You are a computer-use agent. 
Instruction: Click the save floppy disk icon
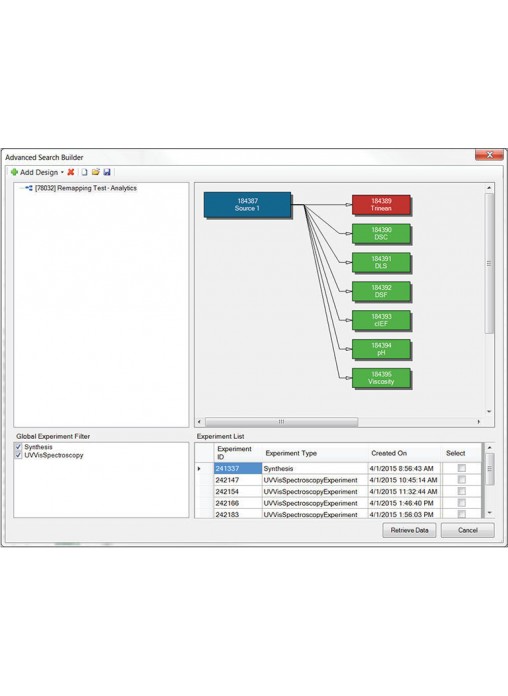107,172
